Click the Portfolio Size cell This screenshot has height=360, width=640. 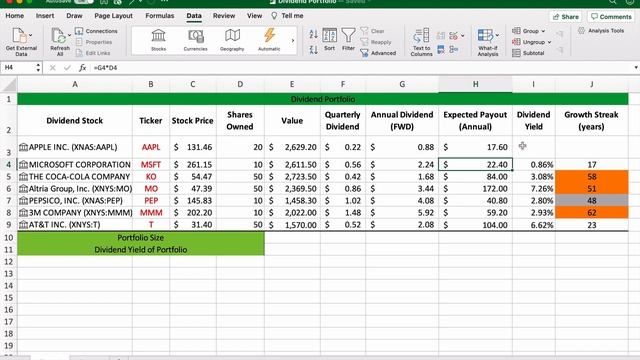(x=141, y=238)
